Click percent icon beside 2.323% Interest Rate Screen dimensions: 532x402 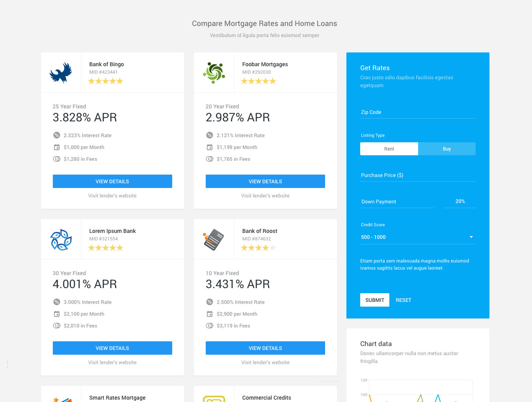(57, 135)
